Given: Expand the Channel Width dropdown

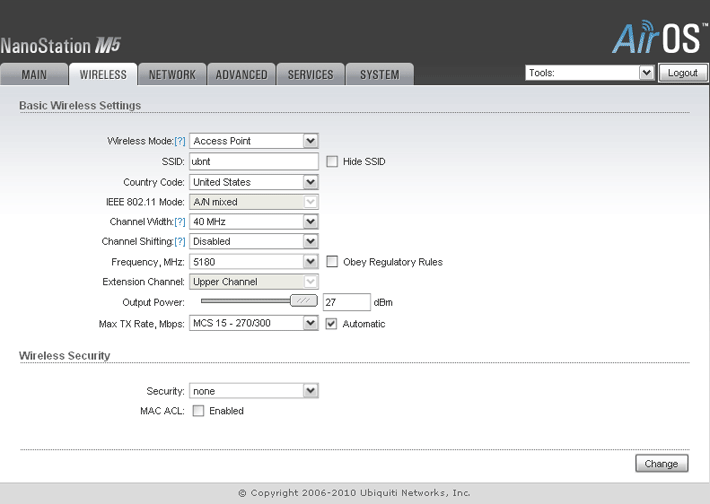Looking at the screenshot, I should [254, 222].
